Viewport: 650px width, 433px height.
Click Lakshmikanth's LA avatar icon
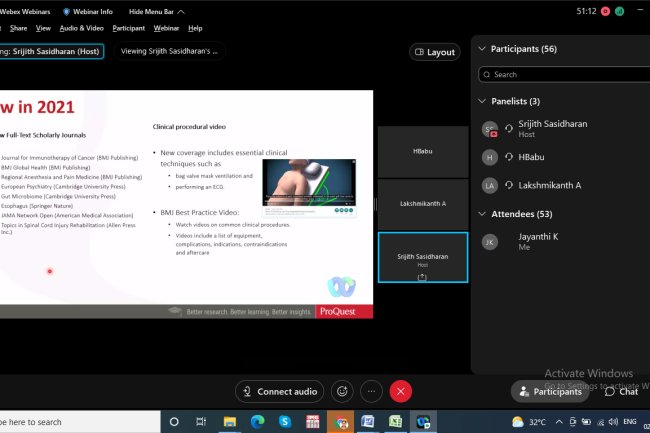point(490,185)
